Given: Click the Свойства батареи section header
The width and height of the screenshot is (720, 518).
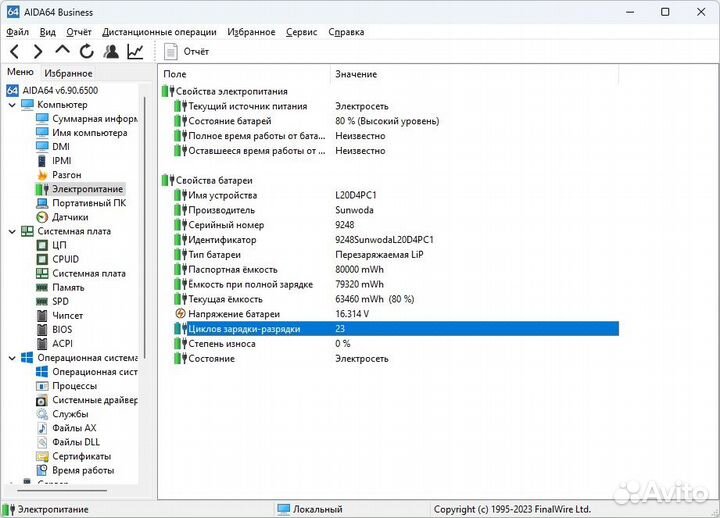Looking at the screenshot, I should (x=214, y=180).
